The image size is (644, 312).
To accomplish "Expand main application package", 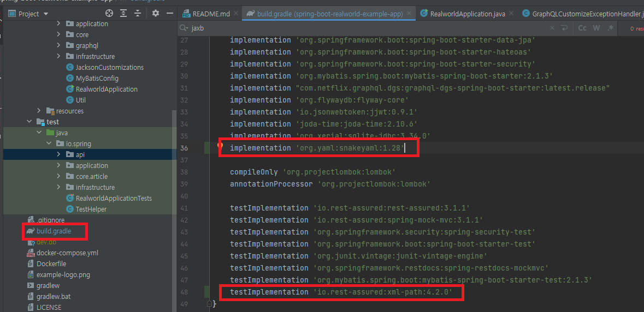I will (58, 24).
